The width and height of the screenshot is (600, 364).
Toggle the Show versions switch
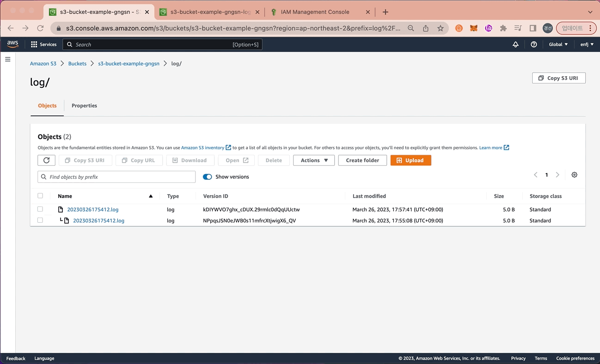(x=208, y=177)
